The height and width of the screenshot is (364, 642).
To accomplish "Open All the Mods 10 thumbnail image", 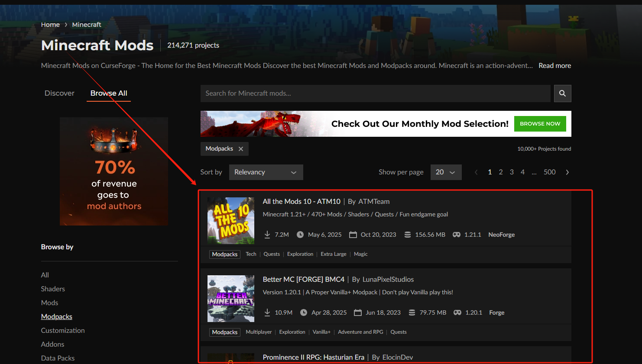I will point(231,221).
